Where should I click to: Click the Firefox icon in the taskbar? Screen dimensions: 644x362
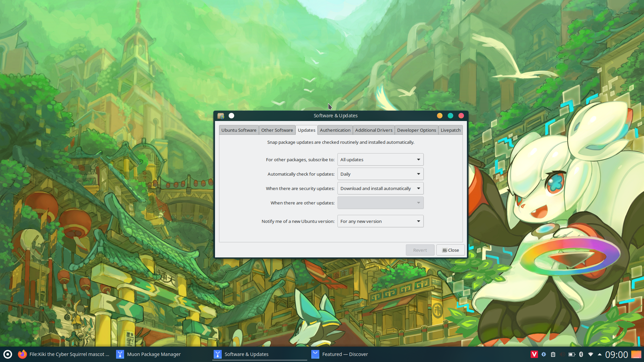pyautogui.click(x=22, y=354)
